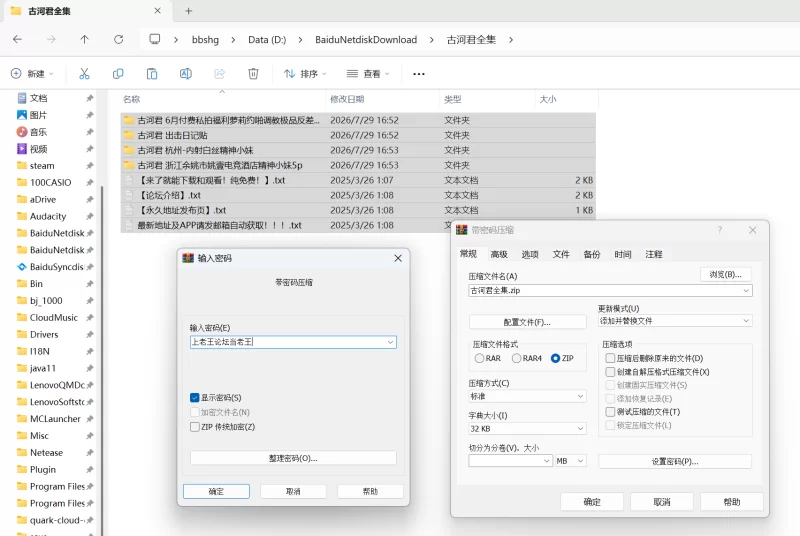The height and width of the screenshot is (536, 800).
Task: Click 取消 in the 输入密码 dialog
Action: (x=293, y=491)
